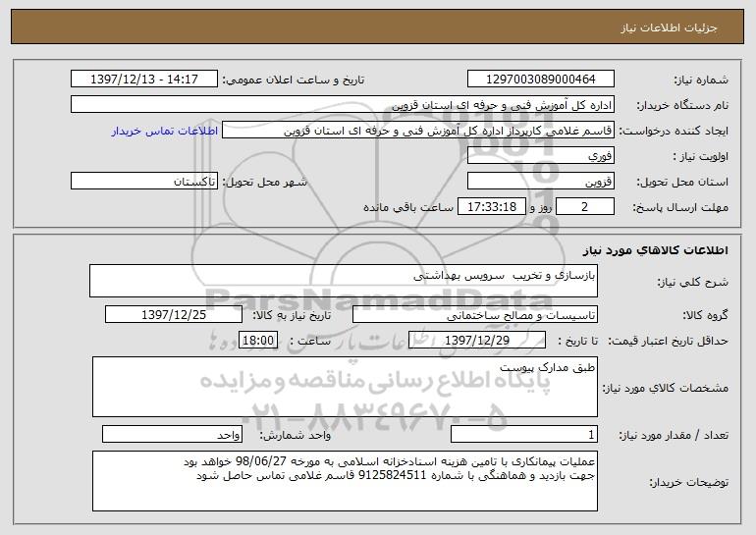Screen dimensions: 756x535
Task: Click the شماره نیاز label
Action: click(x=701, y=80)
